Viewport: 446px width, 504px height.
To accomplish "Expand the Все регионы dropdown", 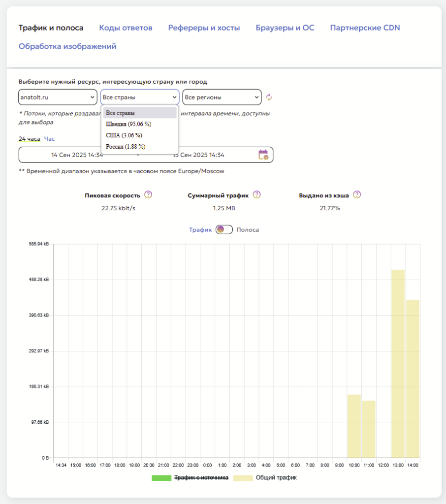I will (x=222, y=97).
